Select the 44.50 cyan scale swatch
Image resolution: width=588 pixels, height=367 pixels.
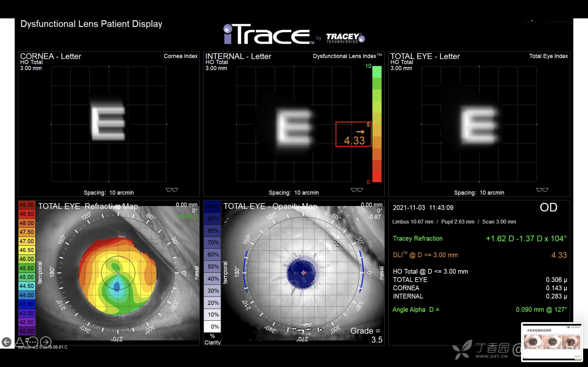tap(27, 286)
